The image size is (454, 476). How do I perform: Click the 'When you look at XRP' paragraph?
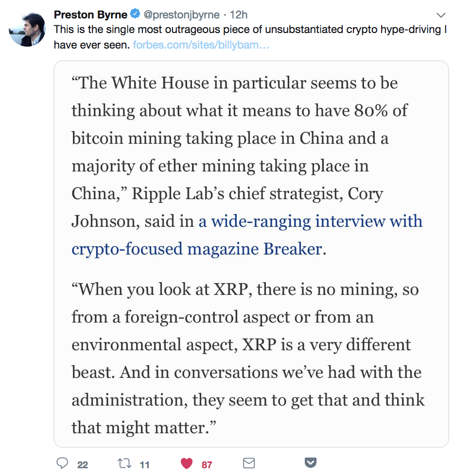pos(248,358)
